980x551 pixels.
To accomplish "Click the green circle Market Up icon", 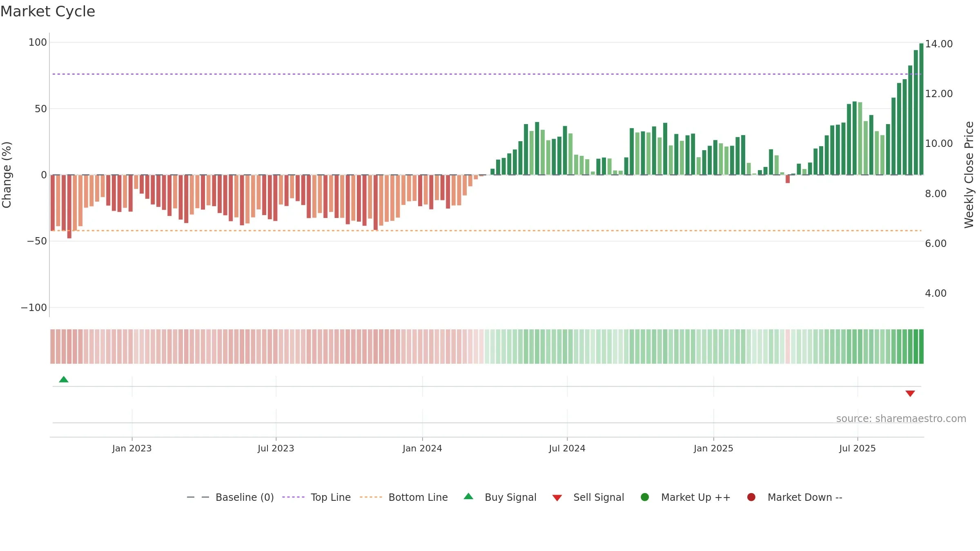I will pyautogui.click(x=645, y=497).
